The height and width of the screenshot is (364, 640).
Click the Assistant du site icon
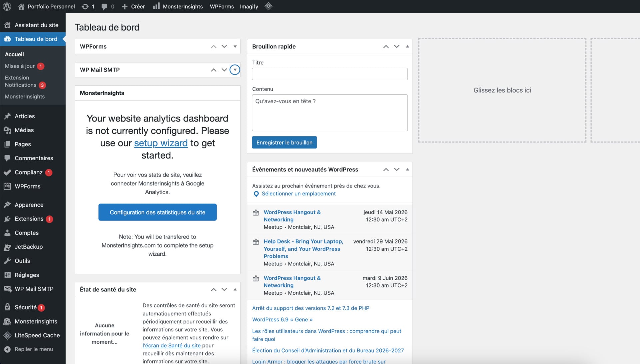pyautogui.click(x=7, y=25)
